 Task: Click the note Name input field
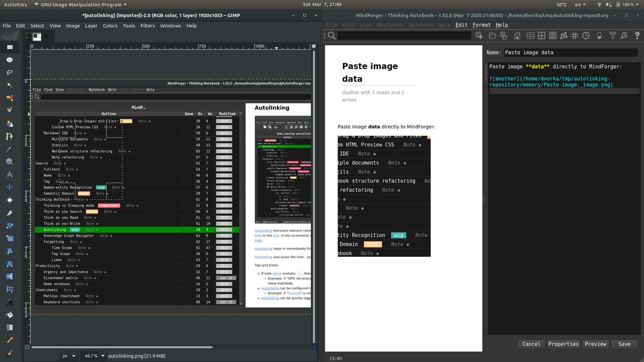click(572, 53)
